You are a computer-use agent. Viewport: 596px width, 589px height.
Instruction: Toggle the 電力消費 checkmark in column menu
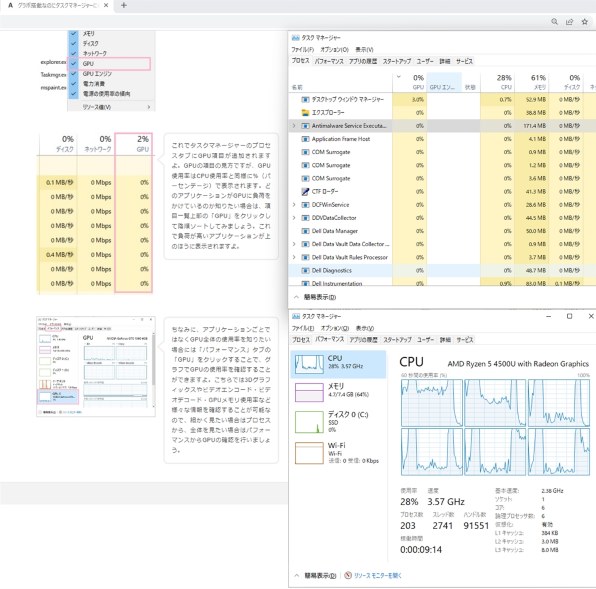tap(74, 83)
